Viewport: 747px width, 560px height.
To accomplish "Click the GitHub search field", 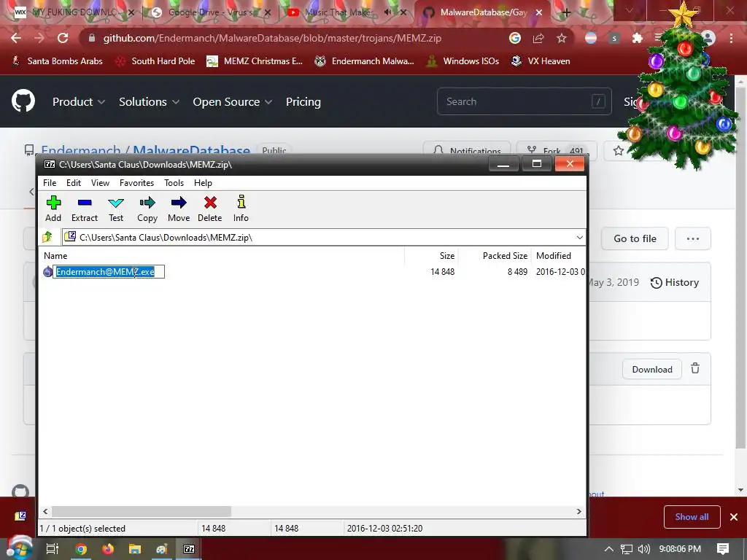I will [x=524, y=101].
